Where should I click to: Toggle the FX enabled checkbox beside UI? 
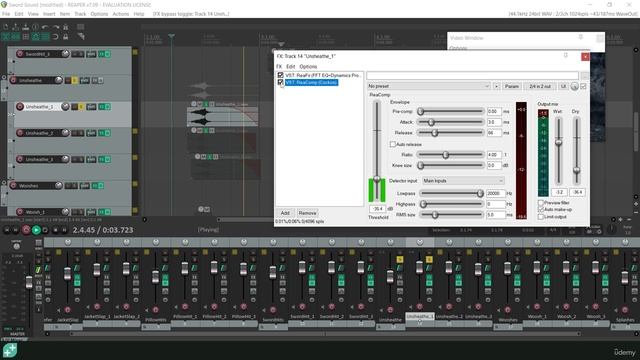pyautogui.click(x=583, y=86)
